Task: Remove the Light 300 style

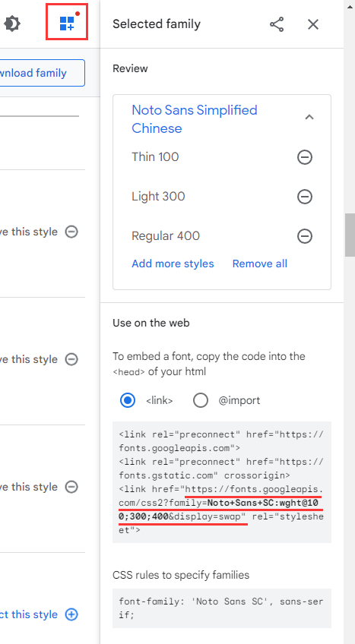Action: [305, 197]
